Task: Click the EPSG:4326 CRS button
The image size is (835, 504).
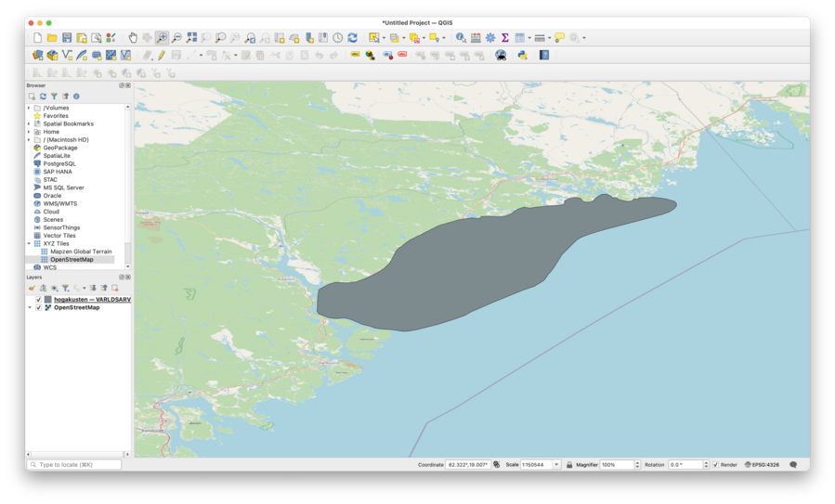Action: pyautogui.click(x=762, y=464)
